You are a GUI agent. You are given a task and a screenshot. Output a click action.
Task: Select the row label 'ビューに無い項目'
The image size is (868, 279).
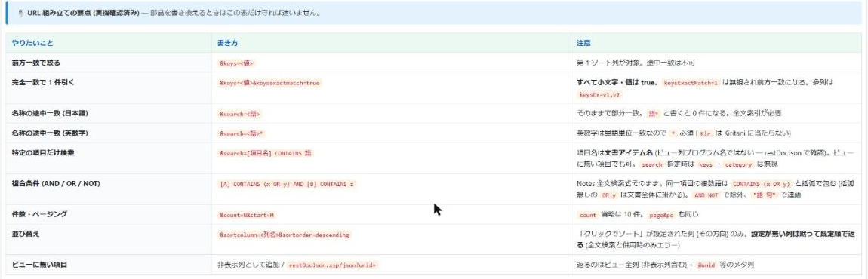[x=40, y=265]
